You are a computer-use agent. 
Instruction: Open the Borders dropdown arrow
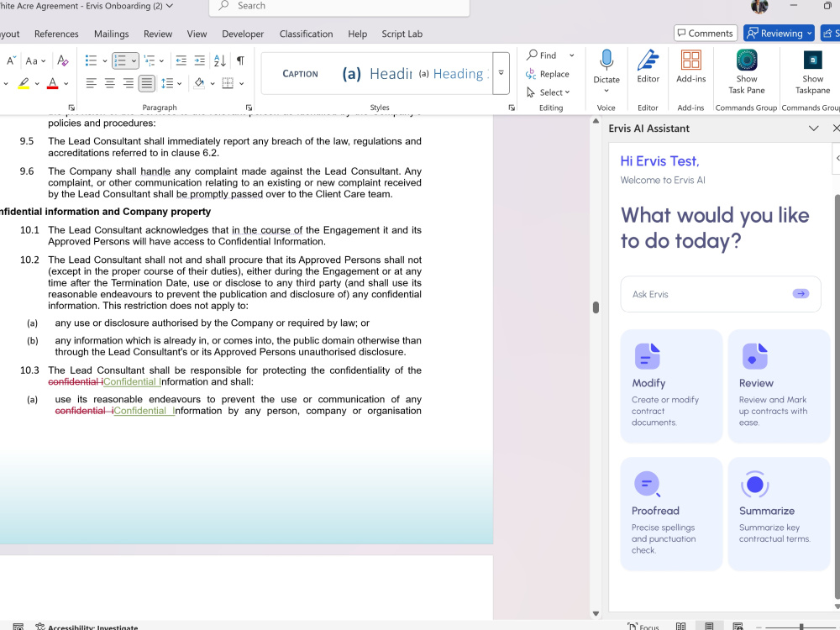click(x=242, y=83)
